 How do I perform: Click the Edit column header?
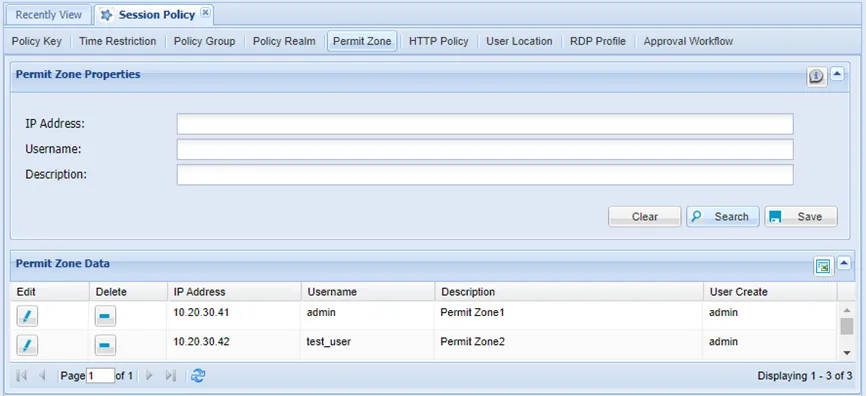[50, 292]
